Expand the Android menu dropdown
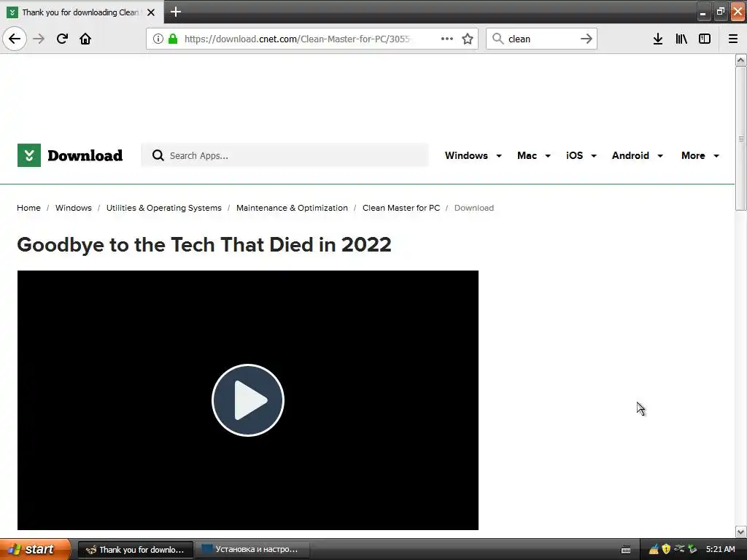747x560 pixels. 638,156
